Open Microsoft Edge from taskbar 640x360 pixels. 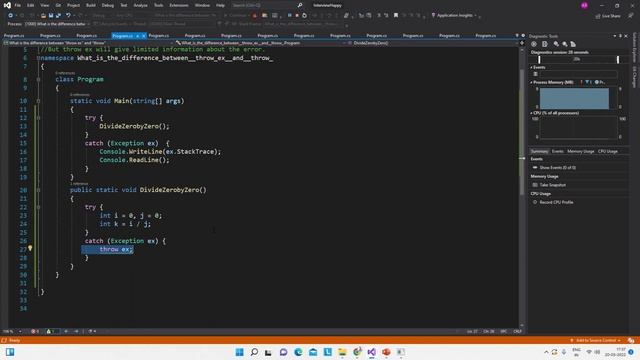point(298,352)
